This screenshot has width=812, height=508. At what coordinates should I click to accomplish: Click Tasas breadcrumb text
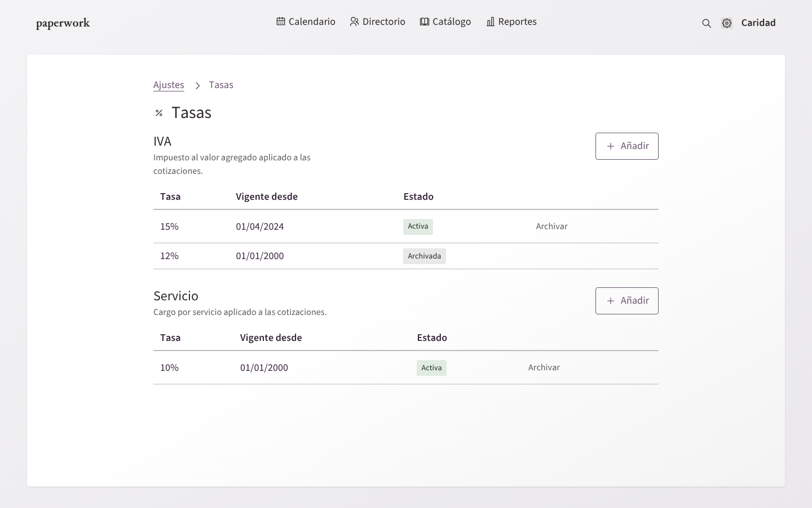point(221,85)
